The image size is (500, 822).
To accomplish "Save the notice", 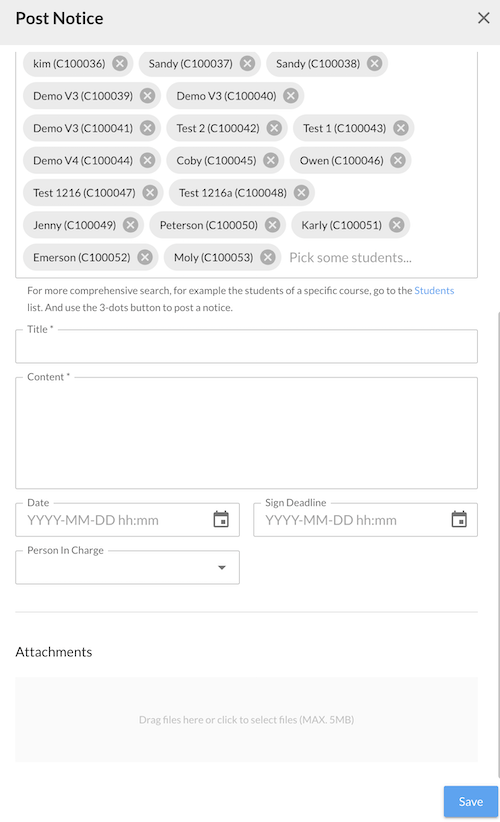I will [471, 802].
